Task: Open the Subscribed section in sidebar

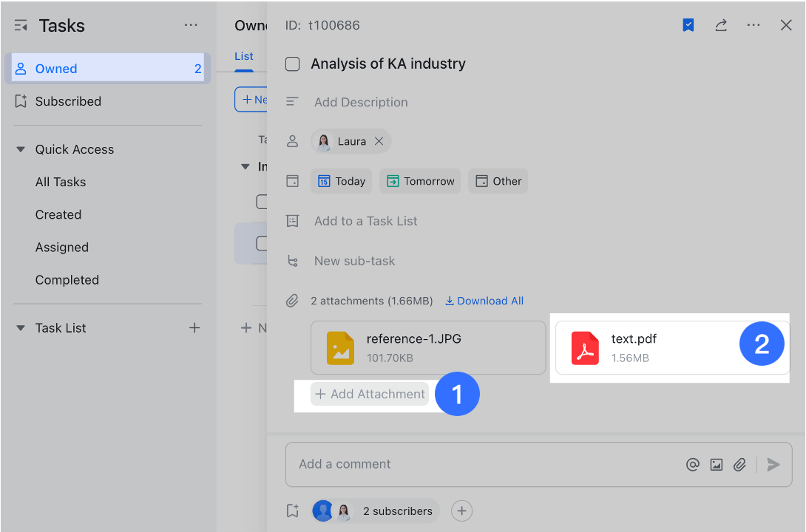Action: [68, 101]
